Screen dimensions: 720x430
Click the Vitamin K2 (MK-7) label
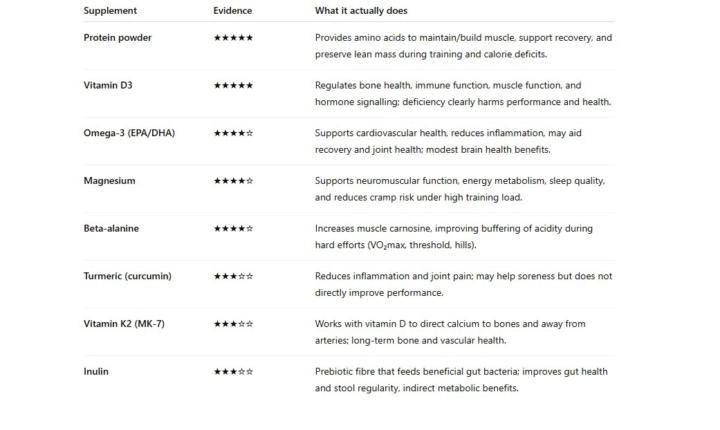(123, 324)
